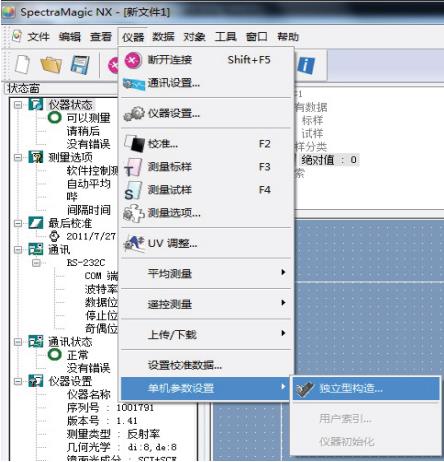Screen dimensions: 444x462
Task: Click the 通讯 tree node icon
Action: pyautogui.click(x=36, y=249)
